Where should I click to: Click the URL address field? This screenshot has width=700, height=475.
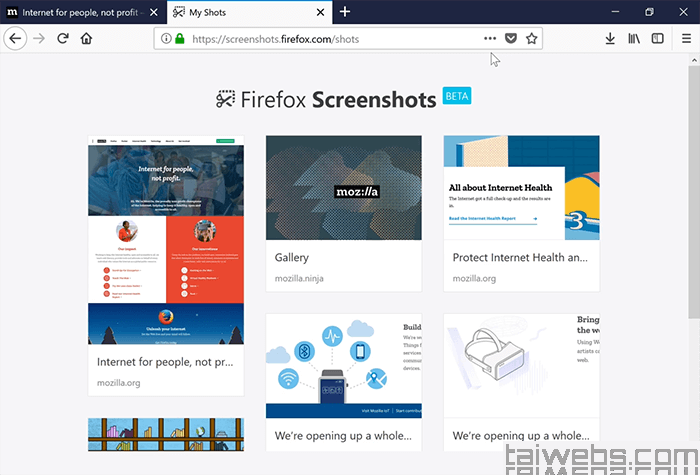coord(330,39)
